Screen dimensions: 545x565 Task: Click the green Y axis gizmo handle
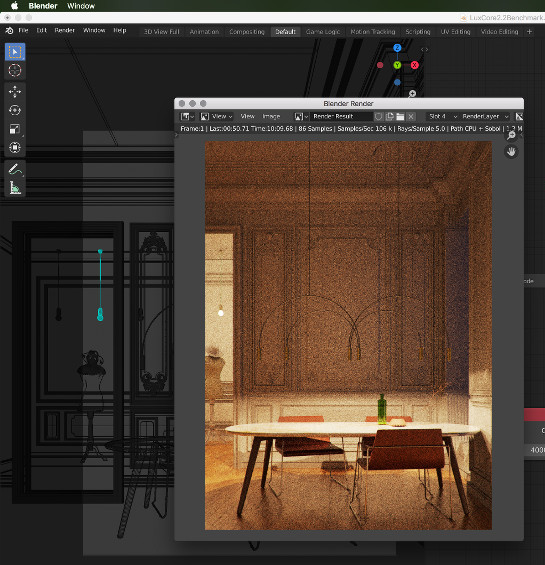point(397,65)
